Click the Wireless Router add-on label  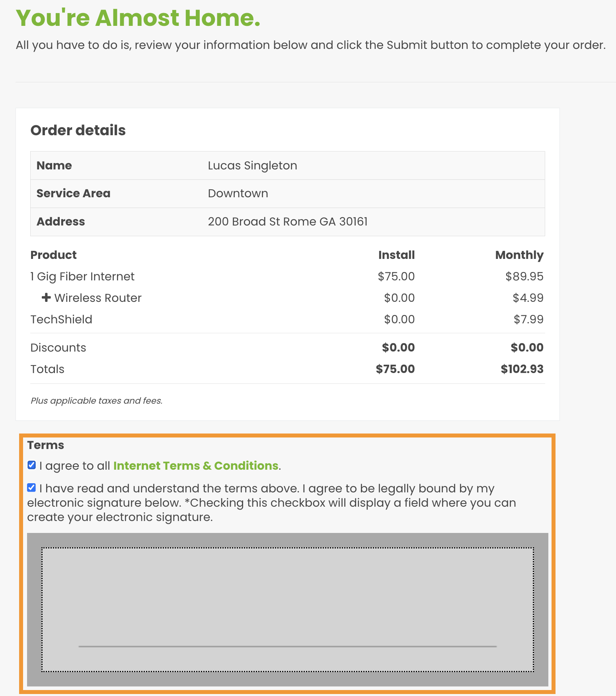click(x=98, y=298)
